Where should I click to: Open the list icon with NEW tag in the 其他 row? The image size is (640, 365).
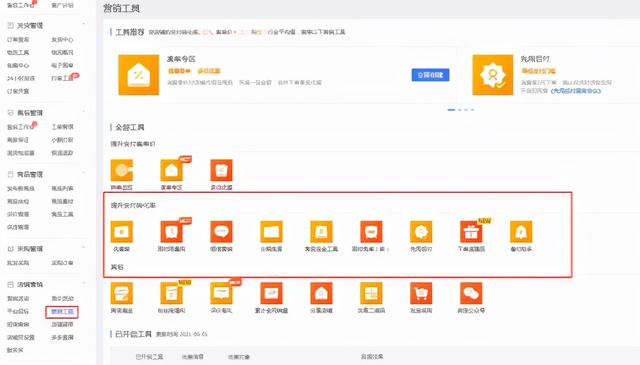171,293
